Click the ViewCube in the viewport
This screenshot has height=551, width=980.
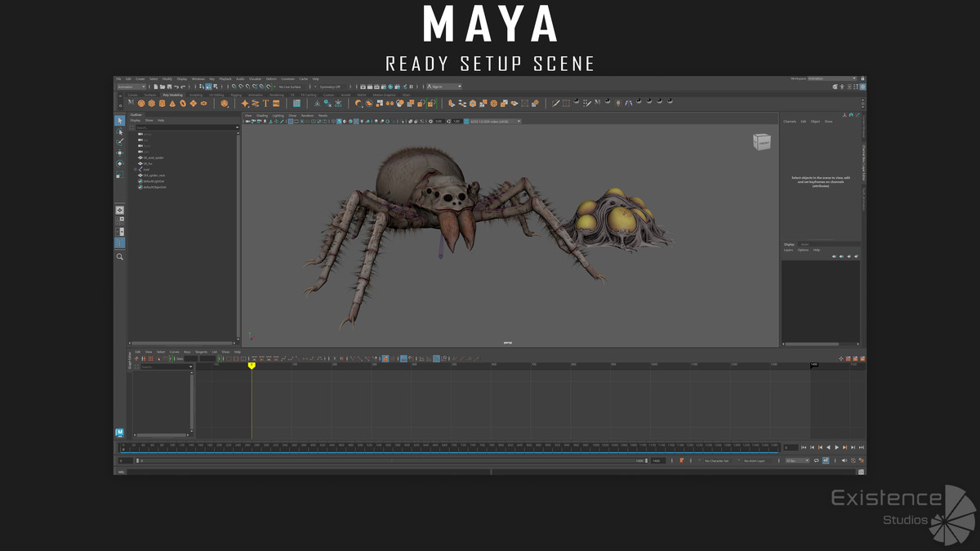pos(761,142)
